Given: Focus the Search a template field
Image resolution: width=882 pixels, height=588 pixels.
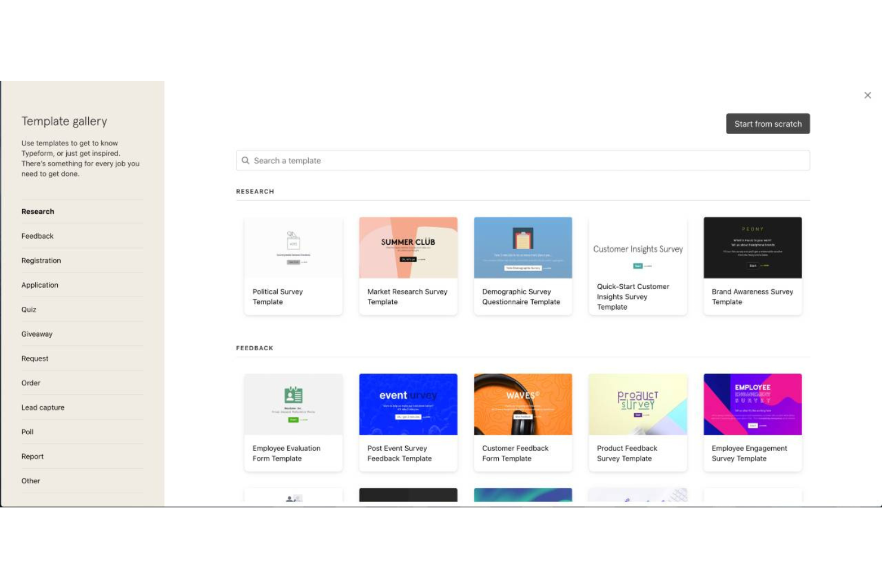Looking at the screenshot, I should point(523,160).
